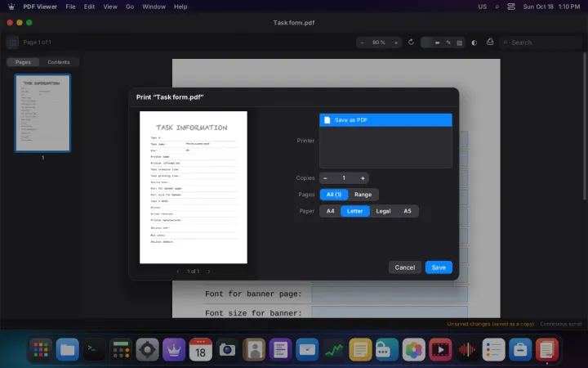Open the red PDF Viewer dock icon
588x368 pixels.
546,350
